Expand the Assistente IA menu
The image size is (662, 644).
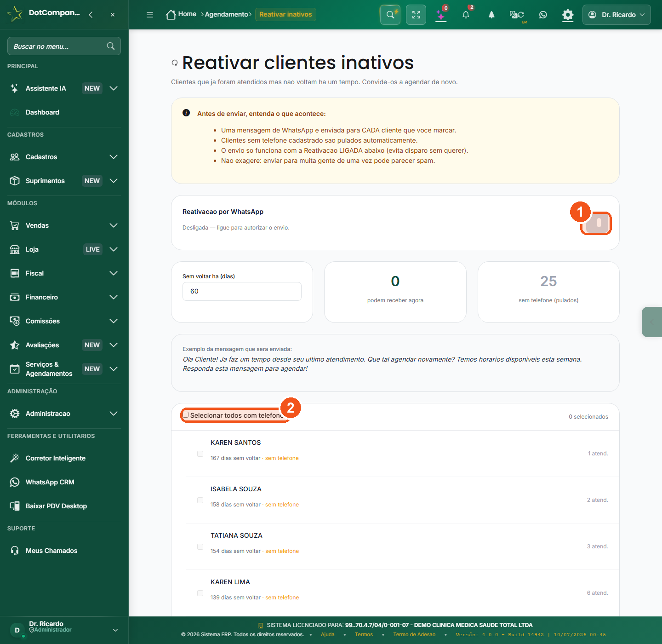pos(64,88)
